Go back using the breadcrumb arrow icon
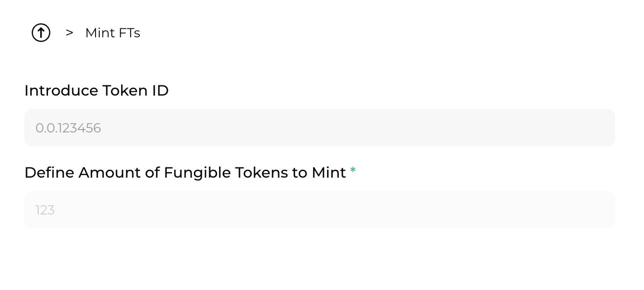The image size is (644, 290). [x=41, y=33]
